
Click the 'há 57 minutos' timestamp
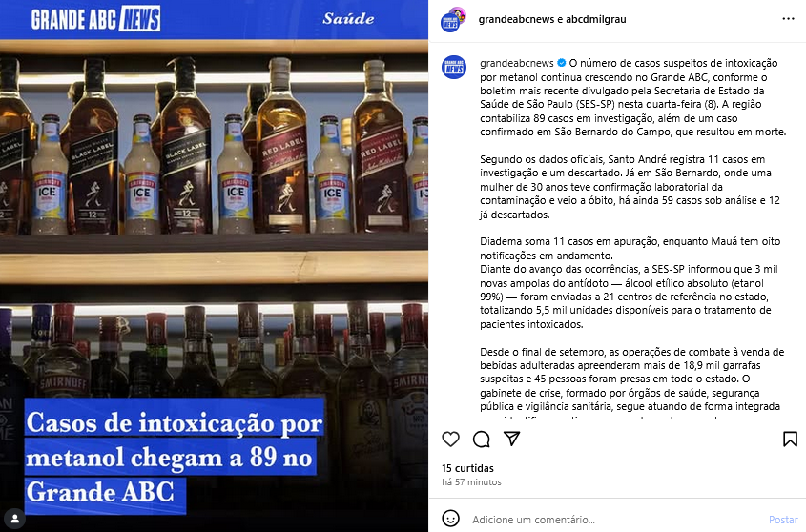471,482
